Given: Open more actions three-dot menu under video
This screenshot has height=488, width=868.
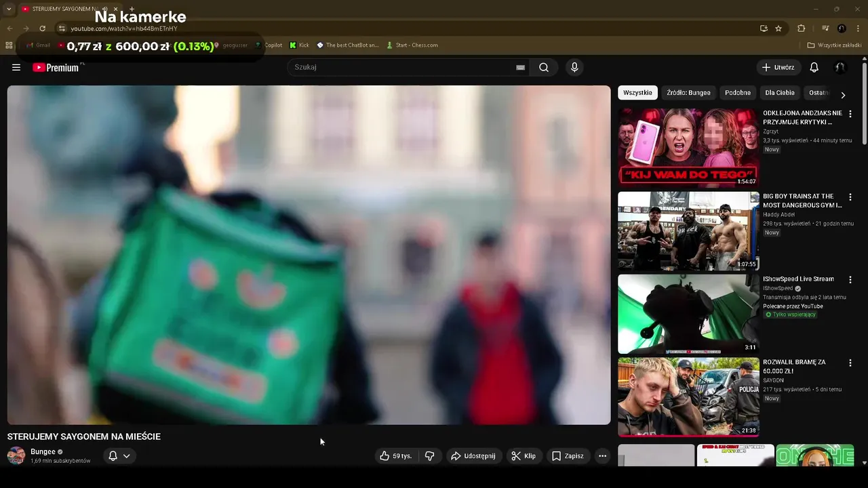Looking at the screenshot, I should [602, 456].
